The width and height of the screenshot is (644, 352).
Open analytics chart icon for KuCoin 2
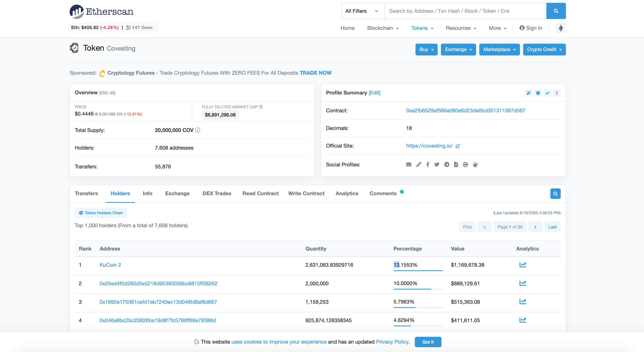523,265
